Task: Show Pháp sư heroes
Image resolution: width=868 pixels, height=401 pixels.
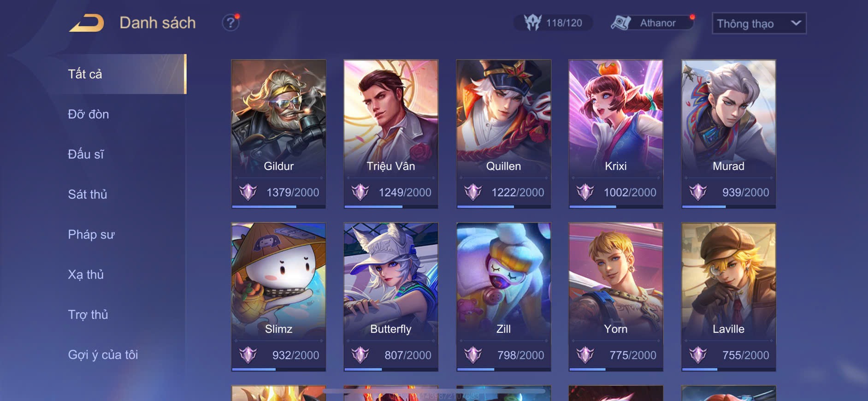Action: tap(91, 234)
